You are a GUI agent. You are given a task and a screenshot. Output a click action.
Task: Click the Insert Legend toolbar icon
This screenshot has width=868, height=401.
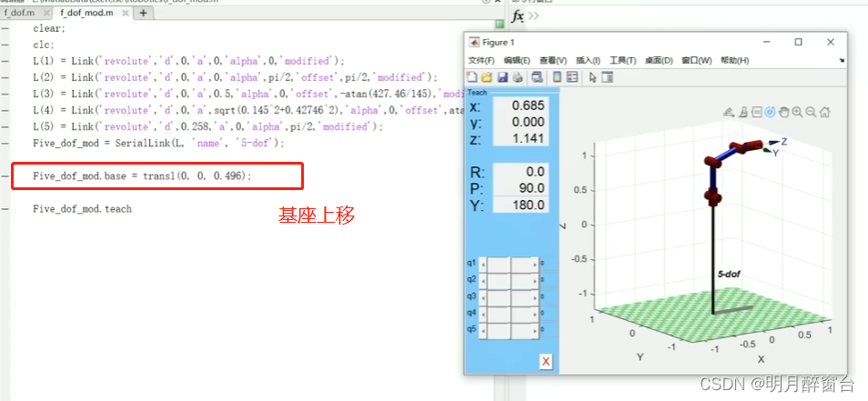572,77
